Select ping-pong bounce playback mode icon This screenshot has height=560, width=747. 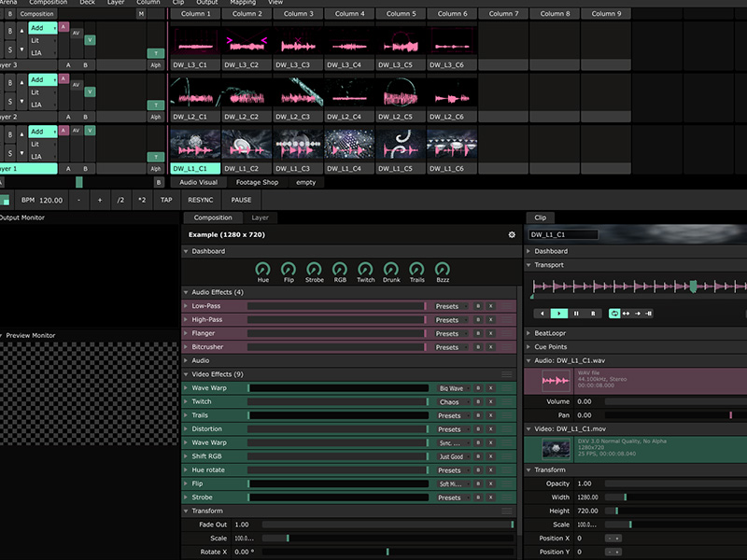coord(627,314)
